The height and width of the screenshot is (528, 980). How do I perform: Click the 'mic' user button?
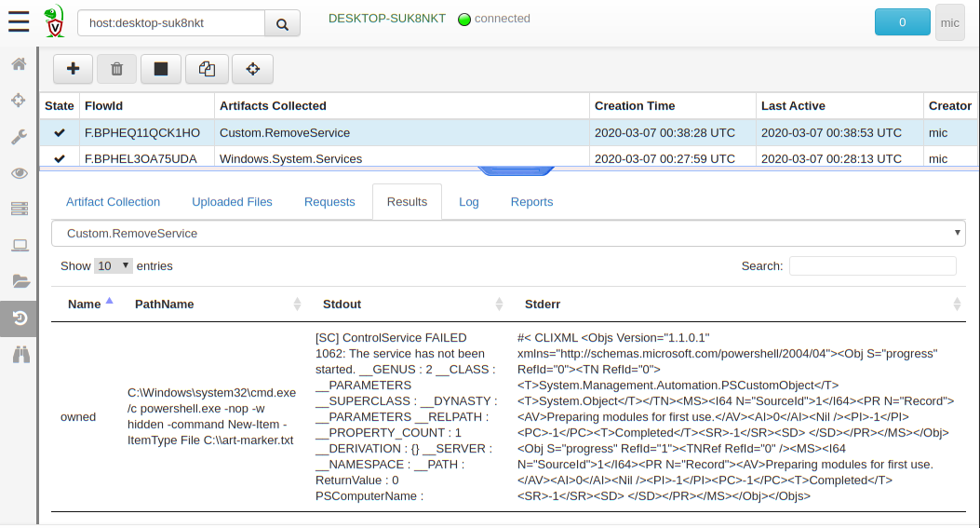[x=949, y=22]
